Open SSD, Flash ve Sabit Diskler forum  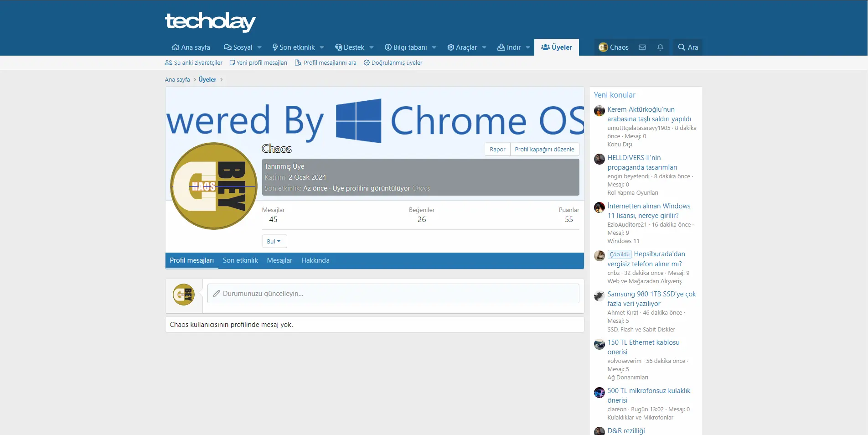[641, 330]
